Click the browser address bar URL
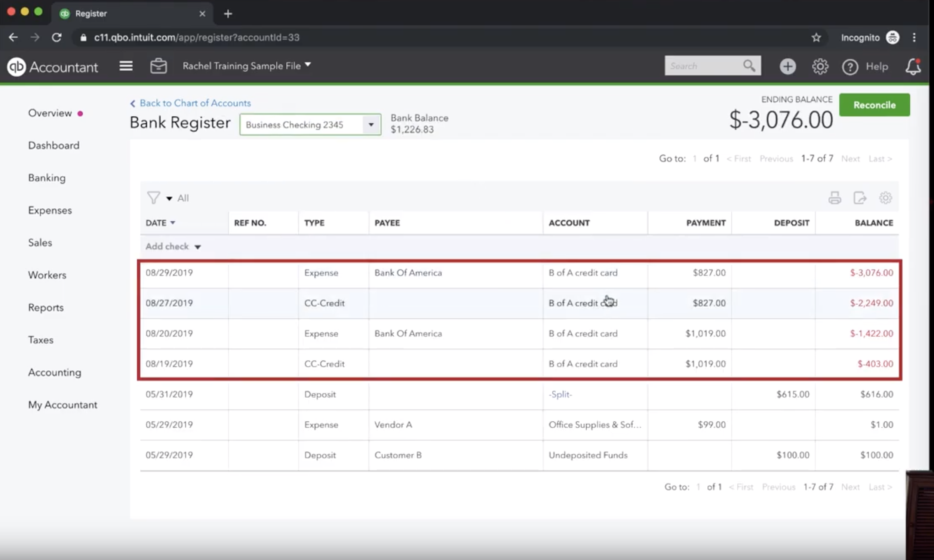Screen dimensions: 934x560 [197, 37]
